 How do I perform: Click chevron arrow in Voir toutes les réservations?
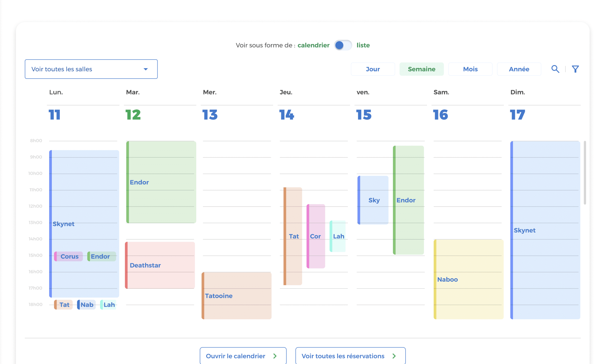coord(394,356)
